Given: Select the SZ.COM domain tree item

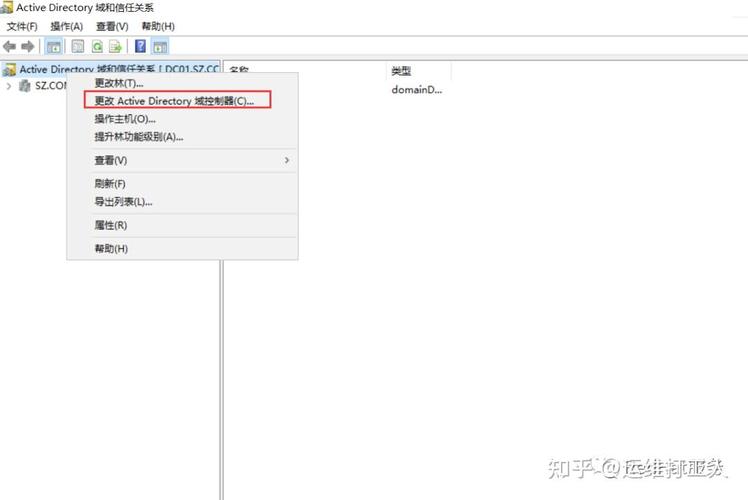Looking at the screenshot, I should 51,86.
